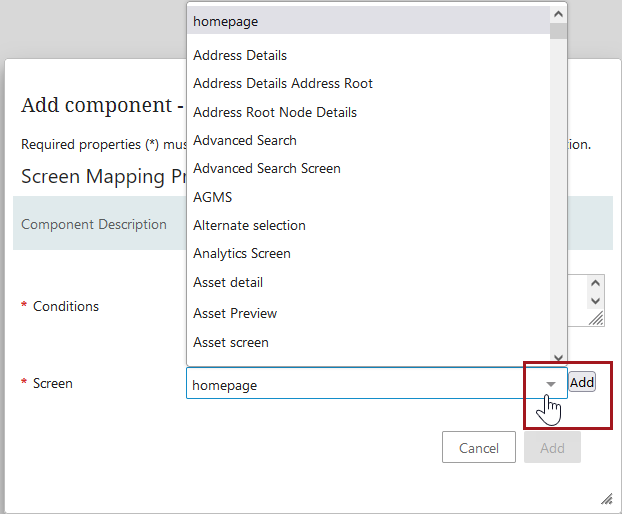
Task: Select Analytics Screen from list
Action: coord(242,253)
